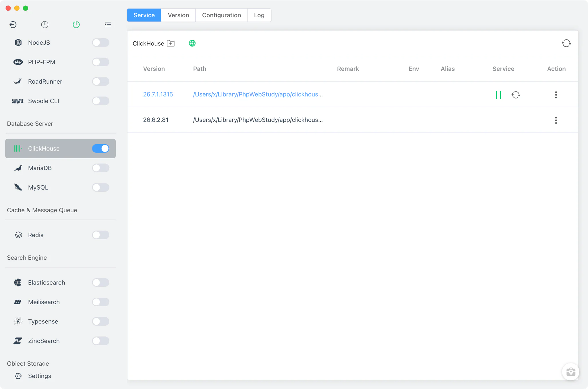588x389 pixels.
Task: Collapse the sidebar menu list icon
Action: tap(108, 25)
